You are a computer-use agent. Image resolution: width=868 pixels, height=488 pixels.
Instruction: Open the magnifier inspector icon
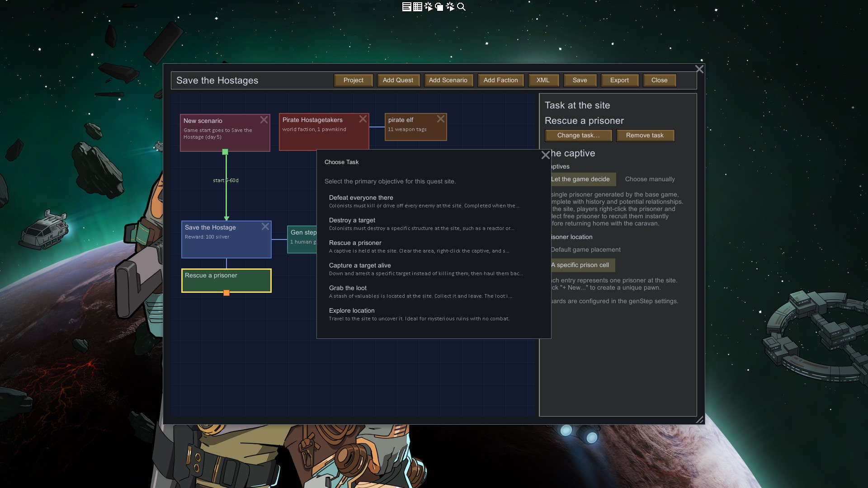click(x=461, y=7)
